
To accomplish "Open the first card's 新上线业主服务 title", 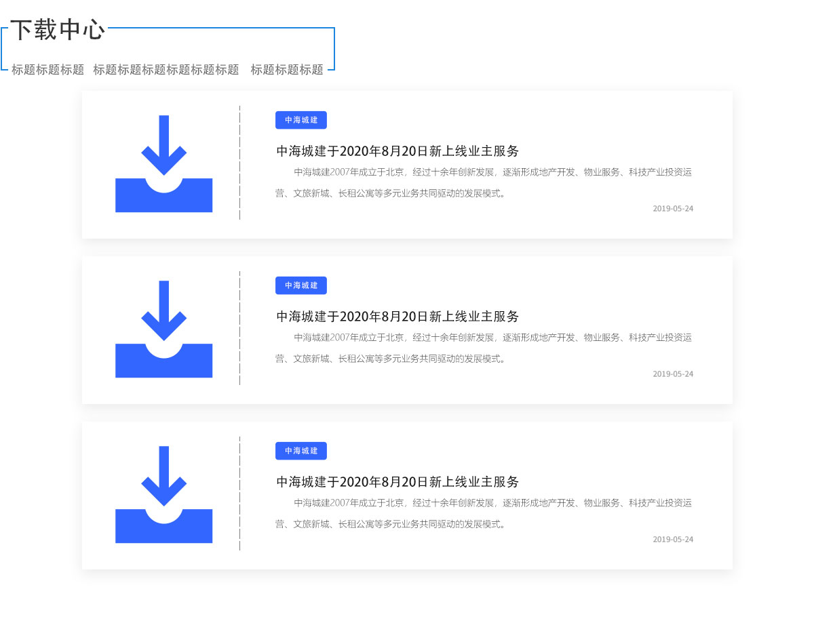I will click(x=398, y=150).
